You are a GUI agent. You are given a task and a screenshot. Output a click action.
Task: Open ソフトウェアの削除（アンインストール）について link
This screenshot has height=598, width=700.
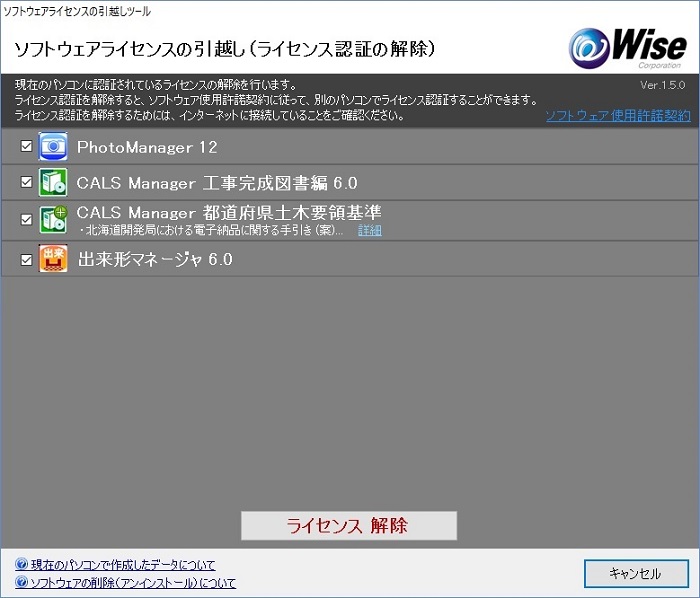(x=133, y=583)
